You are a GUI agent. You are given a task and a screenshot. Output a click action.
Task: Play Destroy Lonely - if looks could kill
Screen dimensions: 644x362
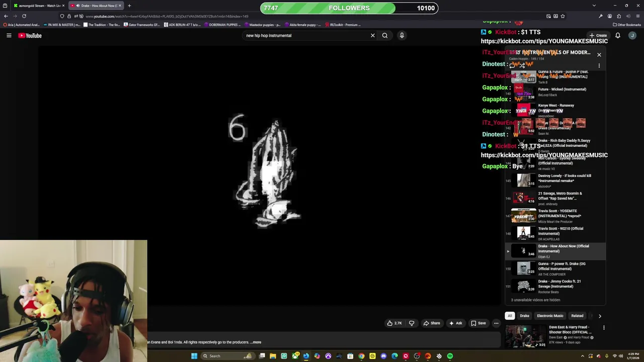[555, 180]
